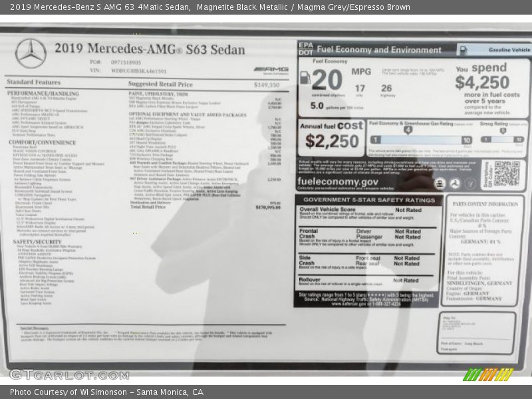
Task: Click 'Not Rated' for Side Crash Rear seat
Action: (x=407, y=263)
